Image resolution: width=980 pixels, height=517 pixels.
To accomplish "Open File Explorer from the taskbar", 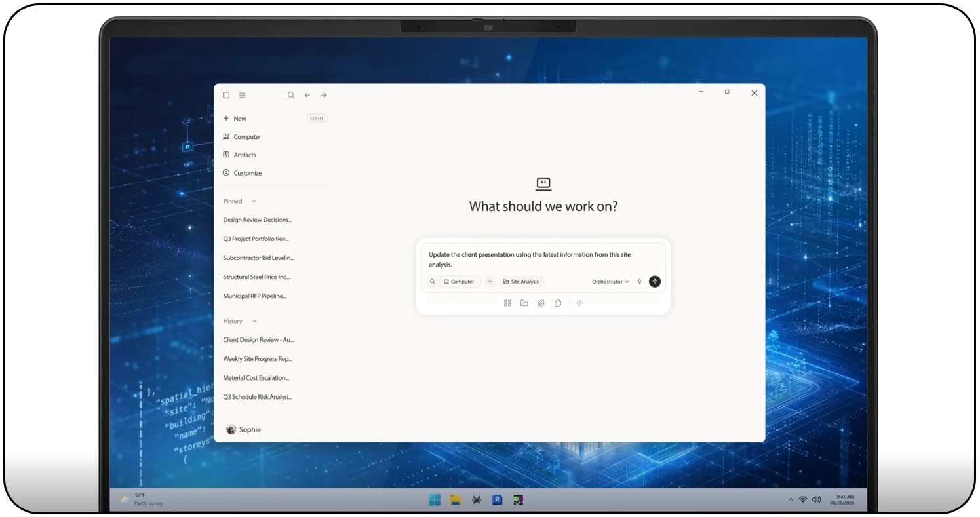I will [x=456, y=500].
